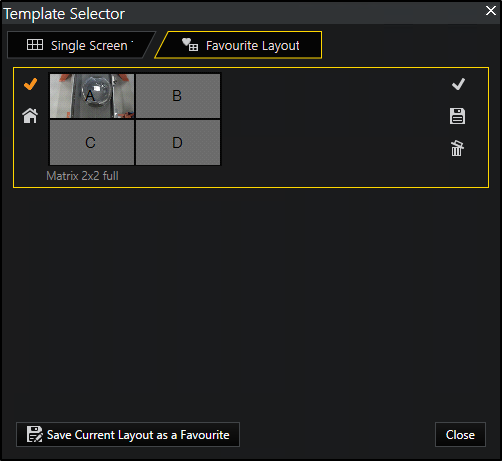This screenshot has width=502, height=461.
Task: Apply the favourite using the grey checkmark
Action: pos(458,84)
